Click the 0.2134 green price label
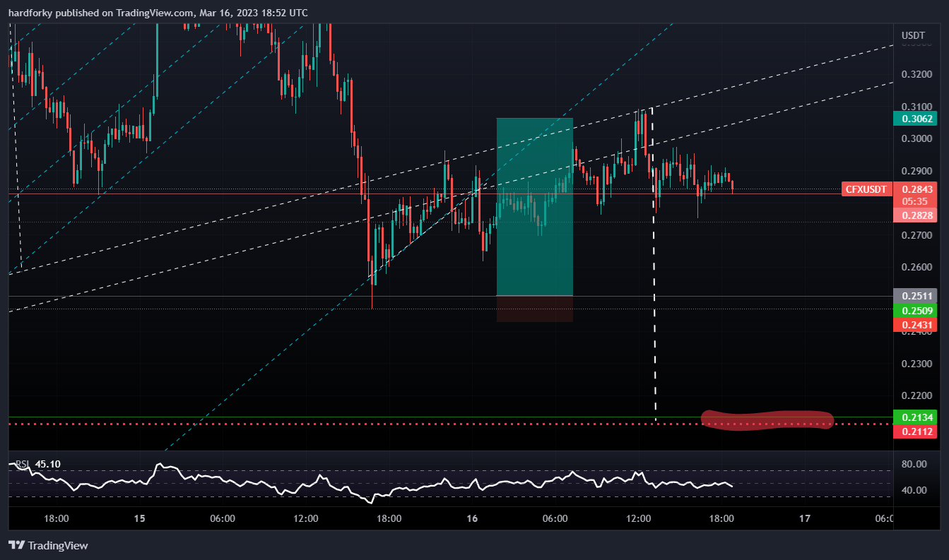This screenshot has height=560, width=949. pos(915,417)
